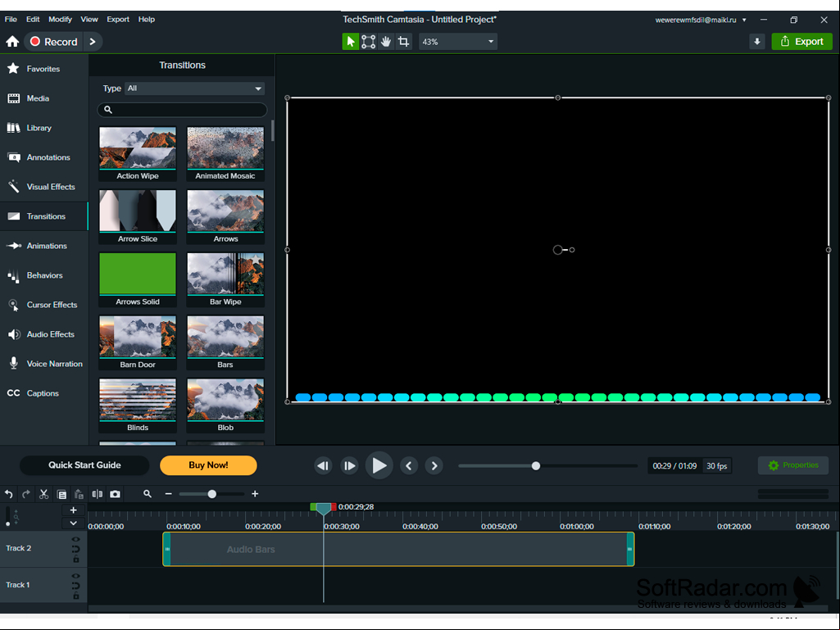Hide Track 2 with eye icon
This screenshot has width=840, height=630.
coord(76,539)
